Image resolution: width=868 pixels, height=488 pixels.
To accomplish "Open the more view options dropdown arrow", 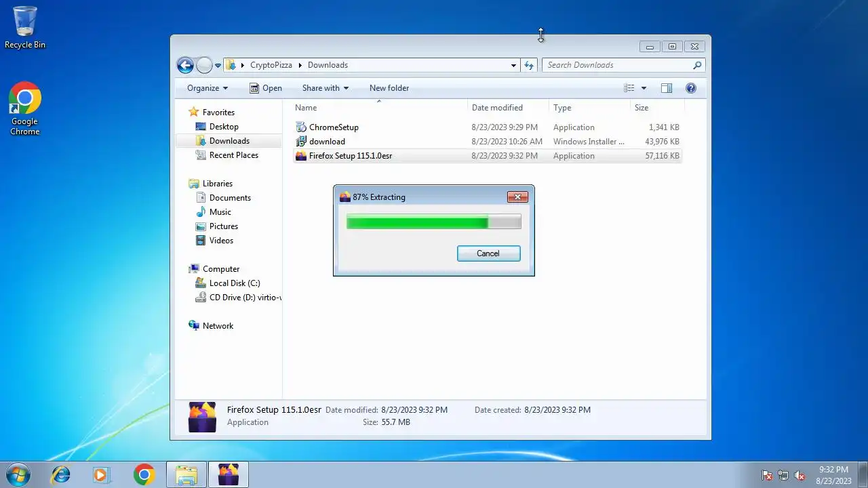I will tap(644, 88).
